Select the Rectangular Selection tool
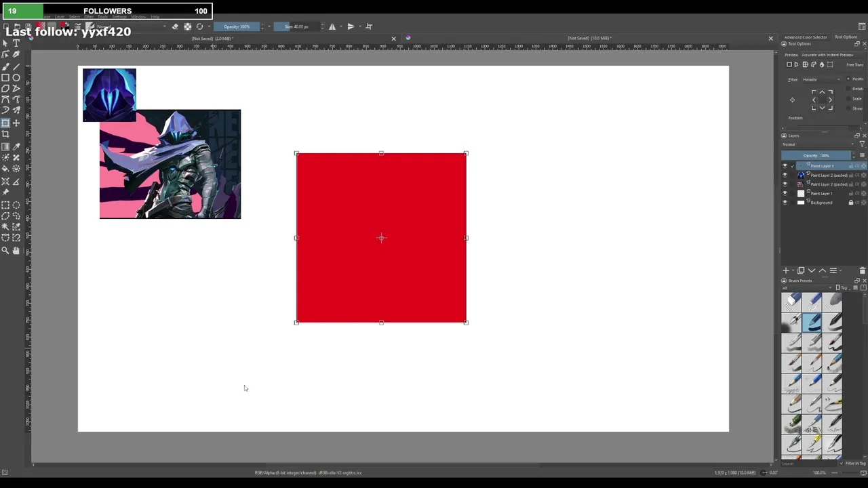 pyautogui.click(x=5, y=205)
